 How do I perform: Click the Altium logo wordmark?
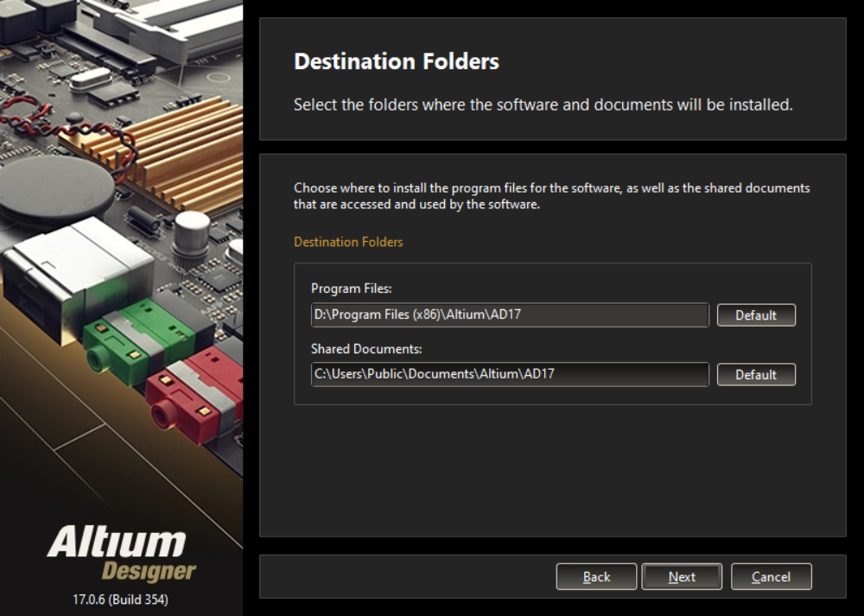[117, 542]
